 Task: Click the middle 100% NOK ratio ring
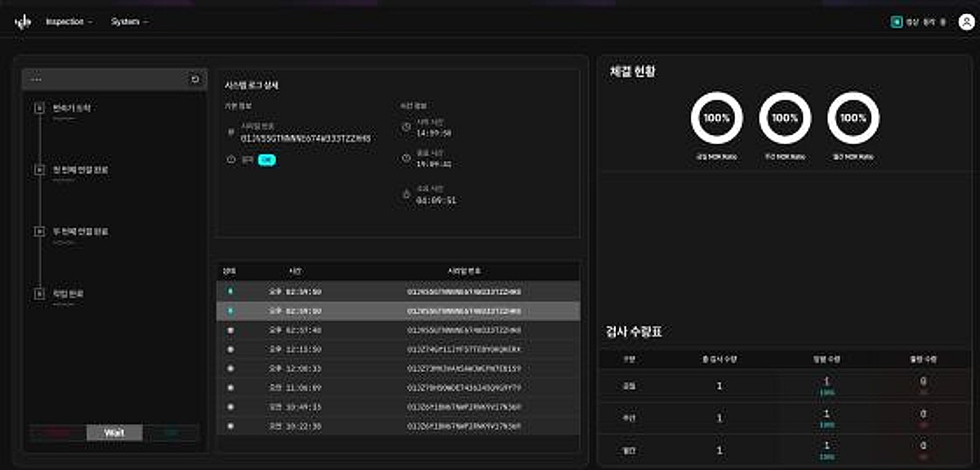click(x=786, y=119)
